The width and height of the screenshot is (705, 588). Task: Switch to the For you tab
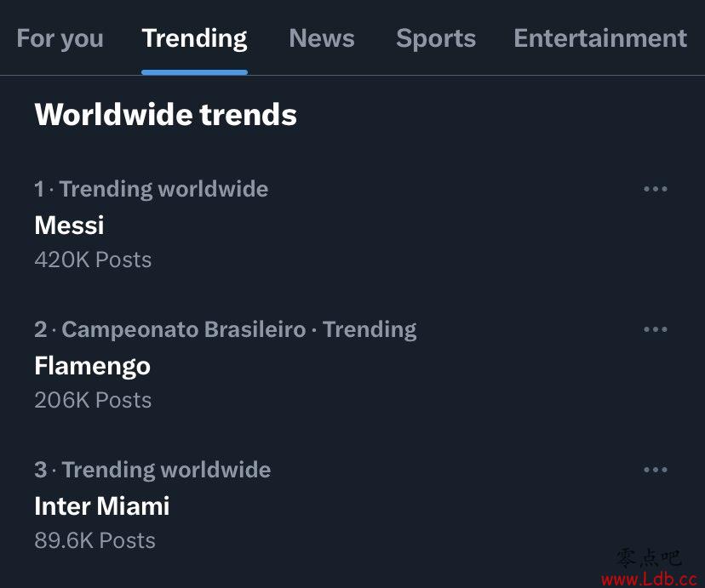[x=60, y=38]
